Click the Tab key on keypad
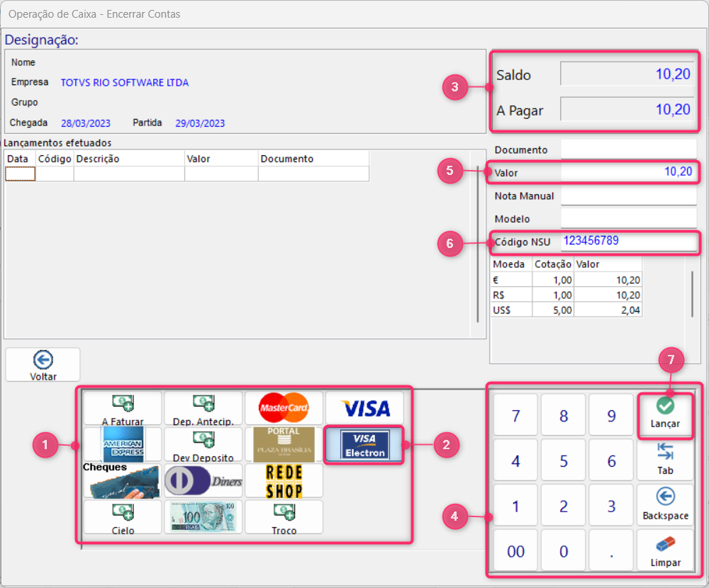This screenshot has height=588, width=709. click(x=665, y=460)
